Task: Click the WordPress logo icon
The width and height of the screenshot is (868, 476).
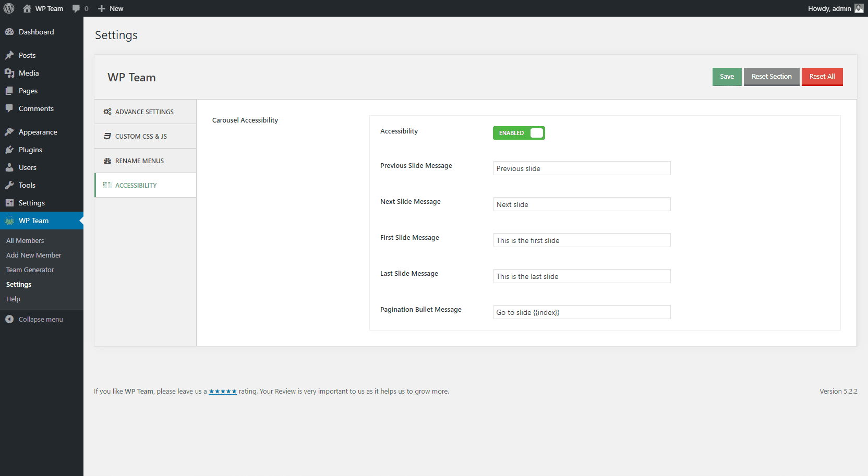Action: [x=9, y=8]
